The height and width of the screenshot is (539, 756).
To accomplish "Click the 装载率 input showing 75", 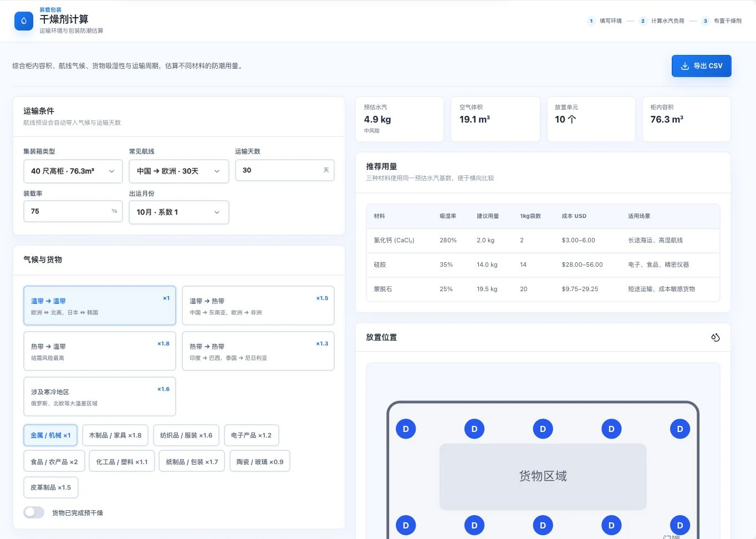I will [x=73, y=211].
